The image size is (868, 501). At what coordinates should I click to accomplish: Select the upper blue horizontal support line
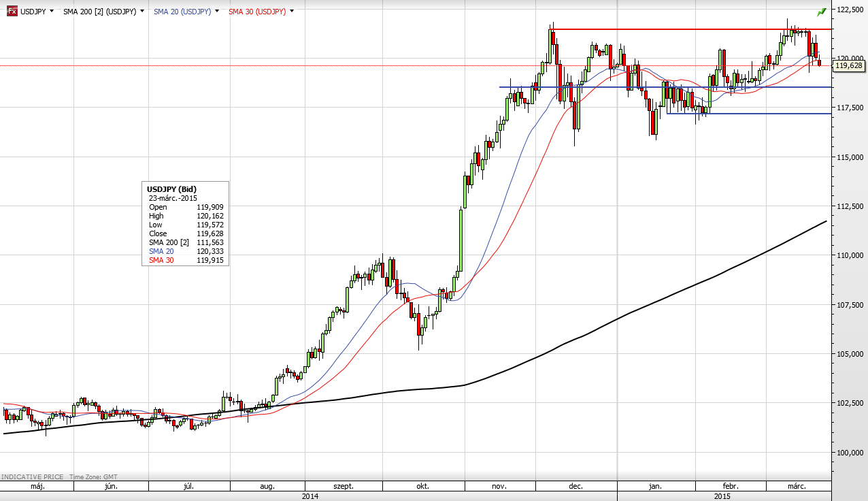point(665,87)
